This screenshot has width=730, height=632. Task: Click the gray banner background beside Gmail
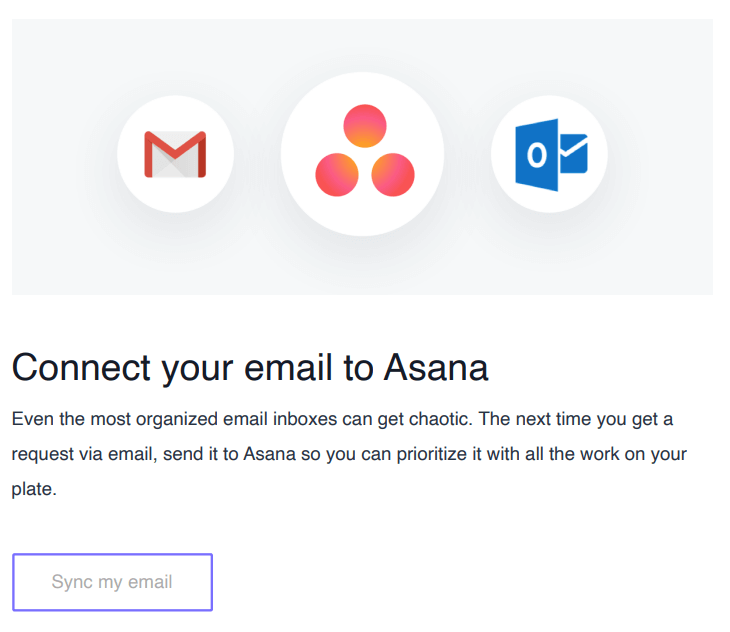pos(61,154)
